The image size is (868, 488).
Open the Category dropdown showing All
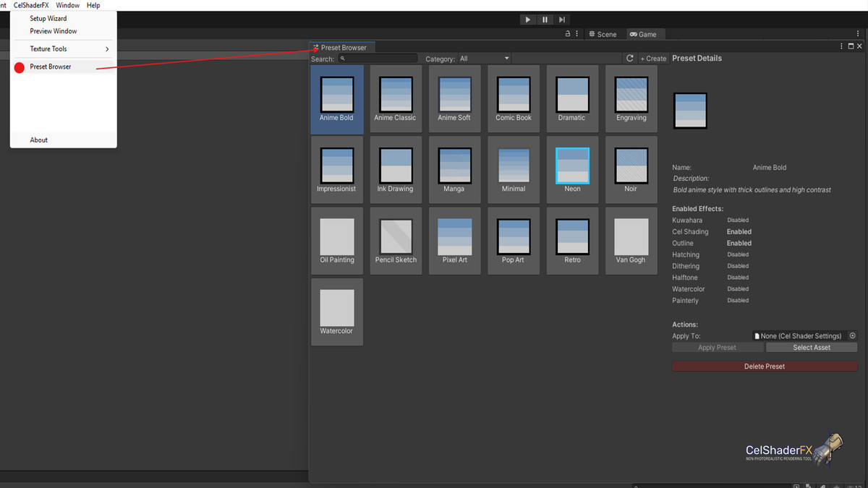click(484, 59)
